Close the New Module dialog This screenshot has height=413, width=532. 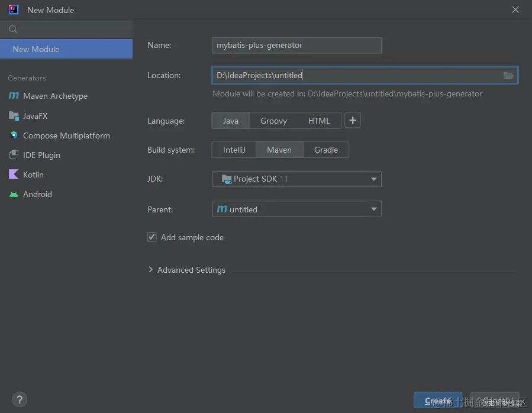pos(515,9)
